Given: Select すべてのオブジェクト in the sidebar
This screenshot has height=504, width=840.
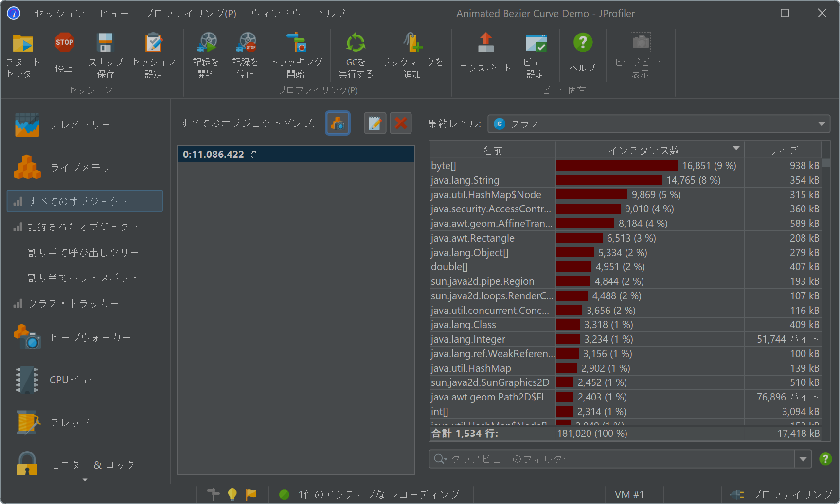Looking at the screenshot, I should click(x=85, y=201).
